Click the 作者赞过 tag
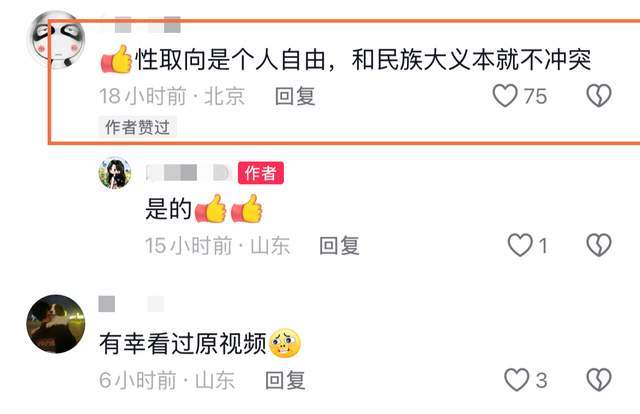Viewport: 640px width, 414px height. 137,127
